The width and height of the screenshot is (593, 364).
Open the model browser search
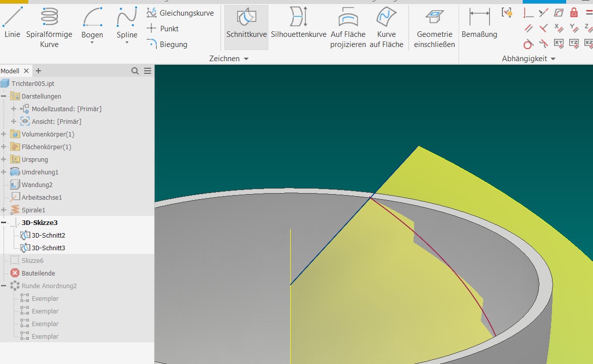coord(135,71)
